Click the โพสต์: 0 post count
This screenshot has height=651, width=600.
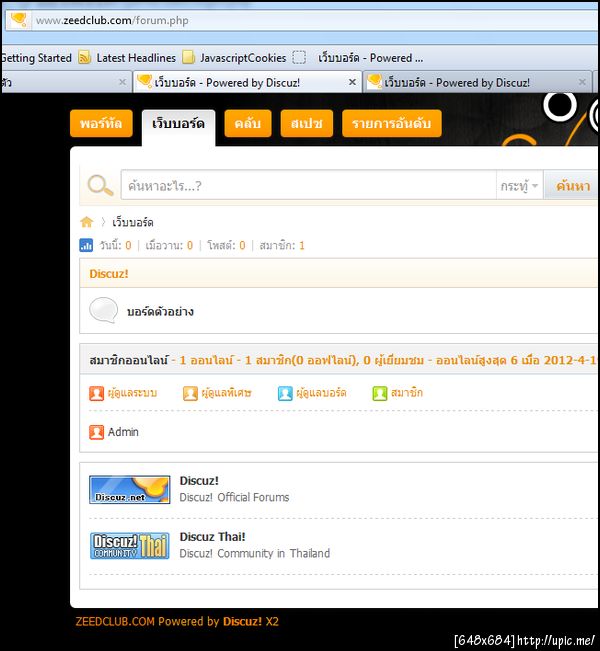click(x=226, y=246)
